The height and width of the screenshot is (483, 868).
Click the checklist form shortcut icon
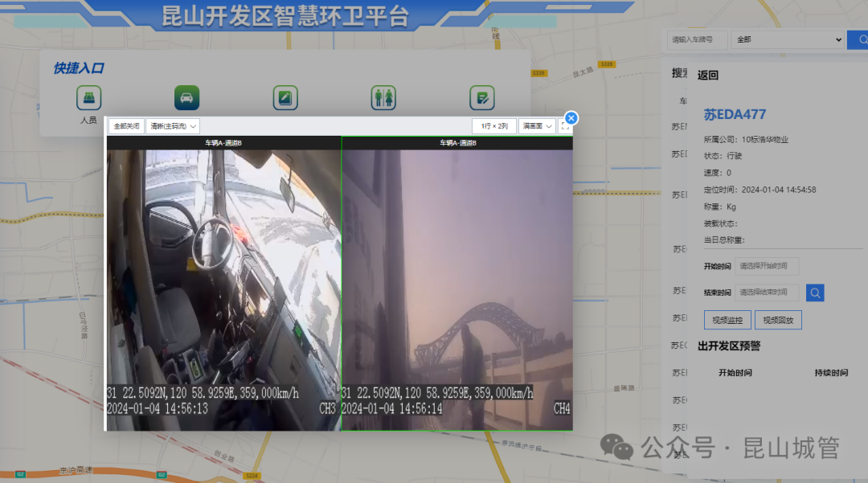tap(481, 98)
